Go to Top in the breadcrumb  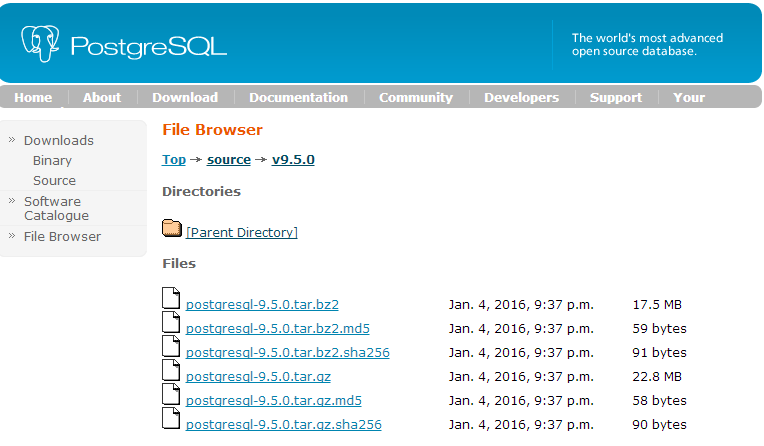pyautogui.click(x=174, y=159)
